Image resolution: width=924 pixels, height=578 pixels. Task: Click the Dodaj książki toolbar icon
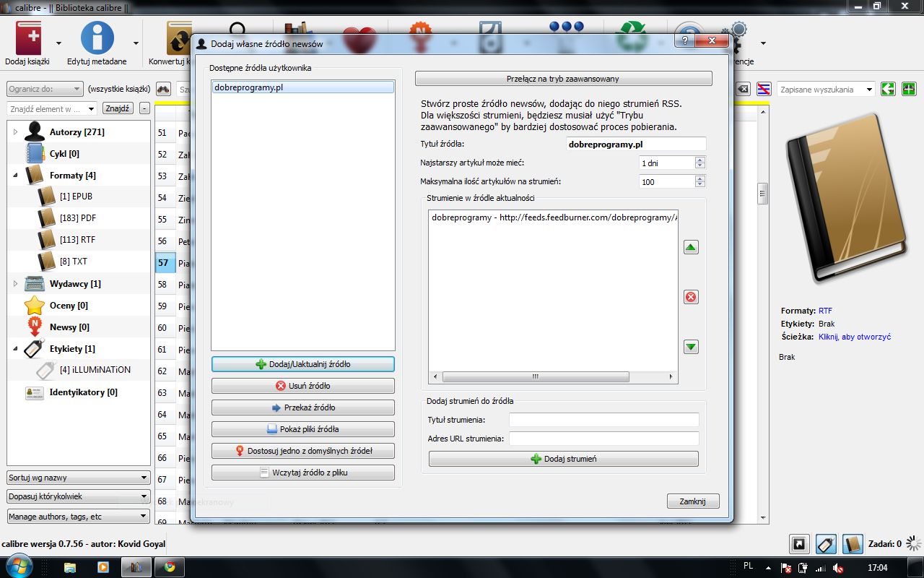(27, 38)
